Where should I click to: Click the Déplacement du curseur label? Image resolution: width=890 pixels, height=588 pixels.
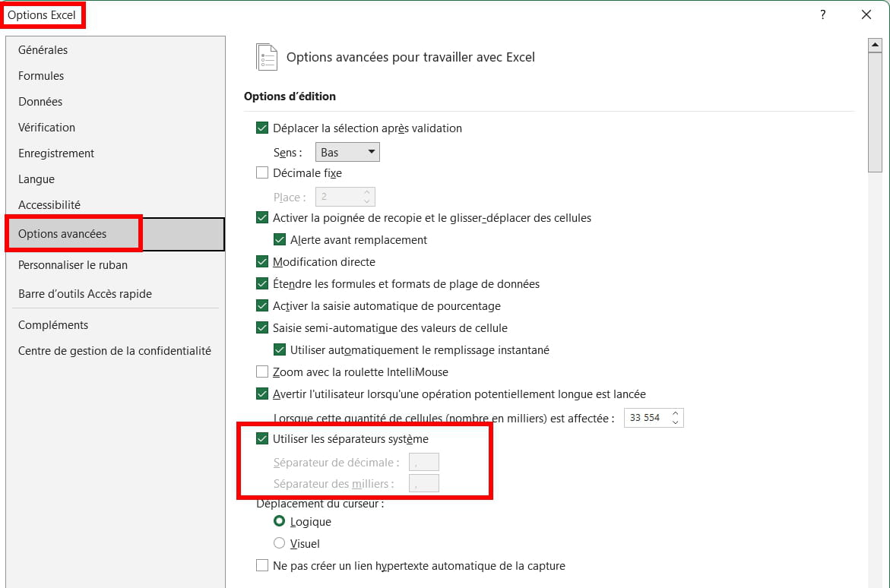point(320,504)
